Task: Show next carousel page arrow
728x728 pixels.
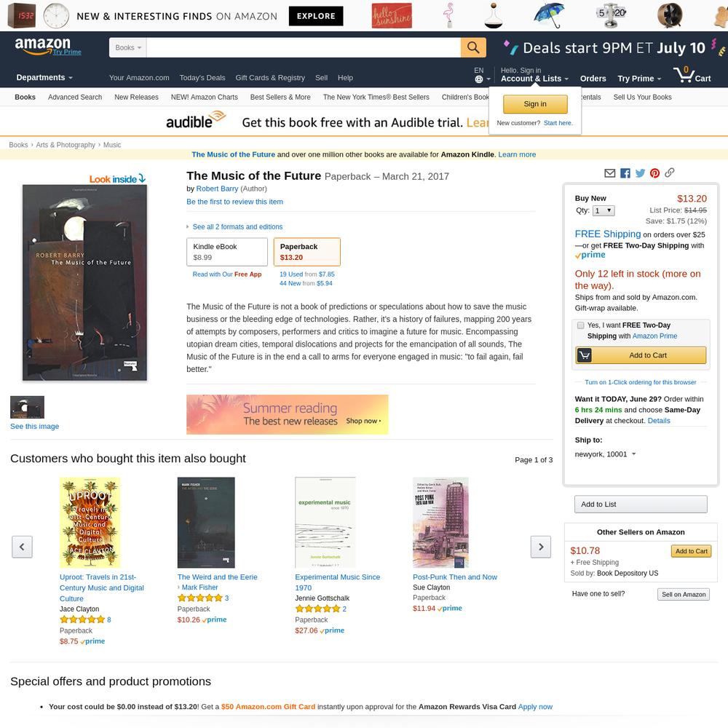Action: tap(540, 547)
